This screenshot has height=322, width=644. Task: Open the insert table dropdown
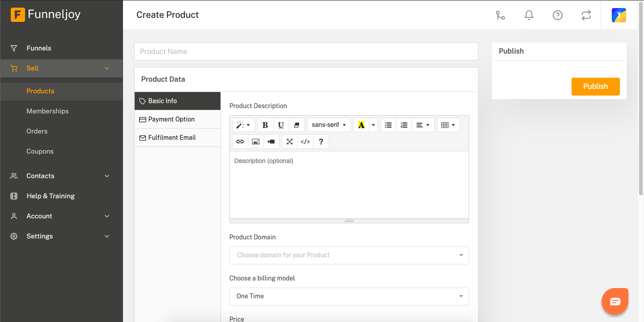pos(448,125)
